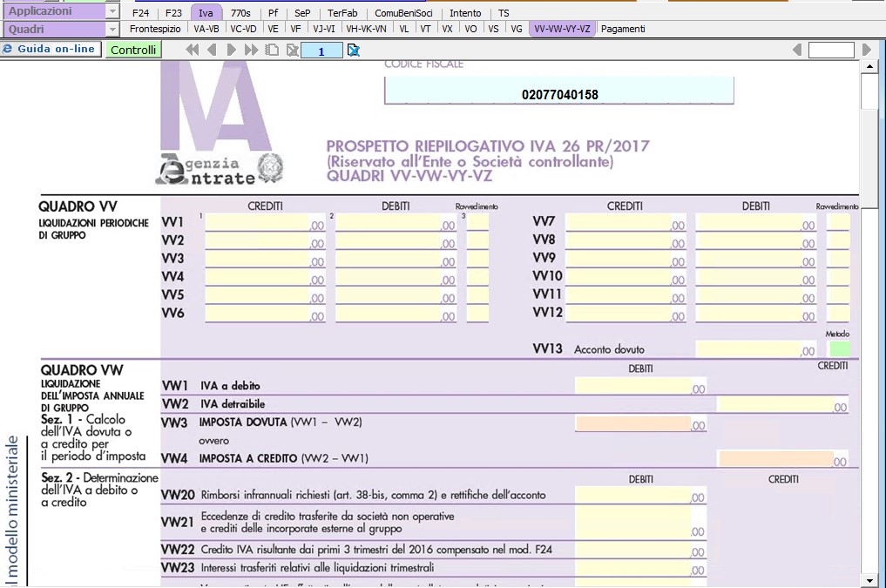Click the delete page icon
Viewport: 886px width, 588px height.
click(x=292, y=51)
